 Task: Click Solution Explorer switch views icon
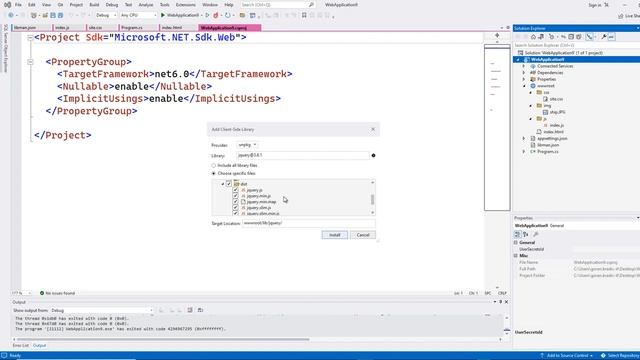click(541, 37)
